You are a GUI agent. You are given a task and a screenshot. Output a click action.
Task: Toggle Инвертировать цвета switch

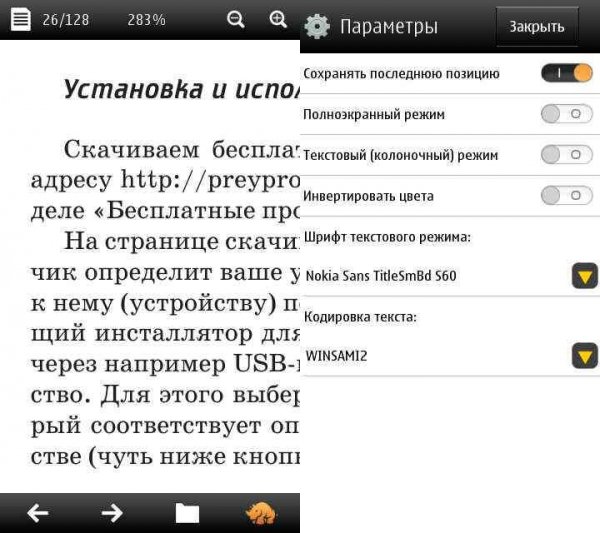coord(567,196)
